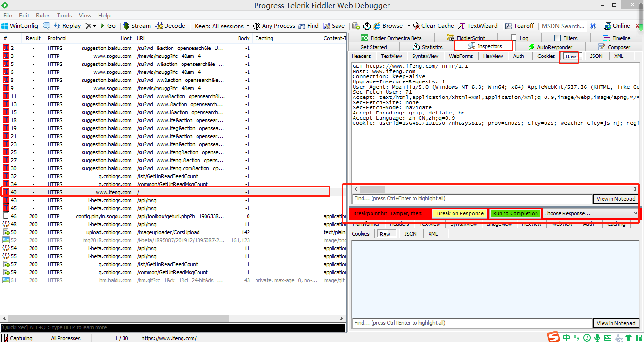Focus the QuickExec command box
This screenshot has width=644, height=342.
point(173,327)
